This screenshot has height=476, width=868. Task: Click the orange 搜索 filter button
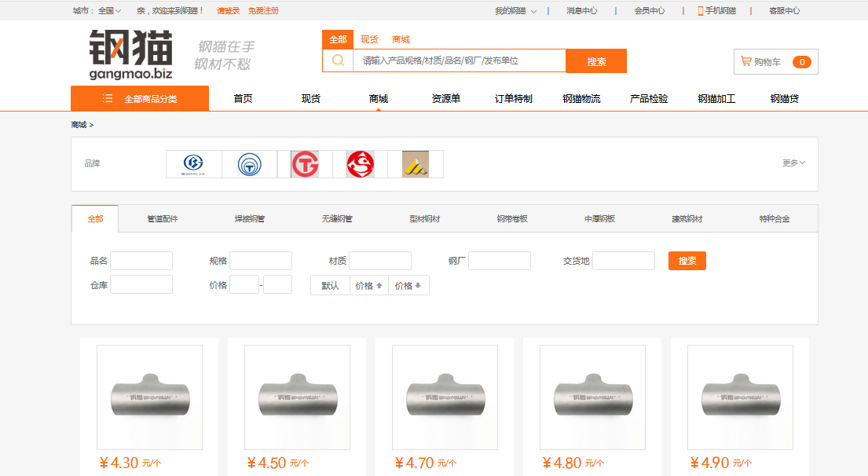coord(687,261)
